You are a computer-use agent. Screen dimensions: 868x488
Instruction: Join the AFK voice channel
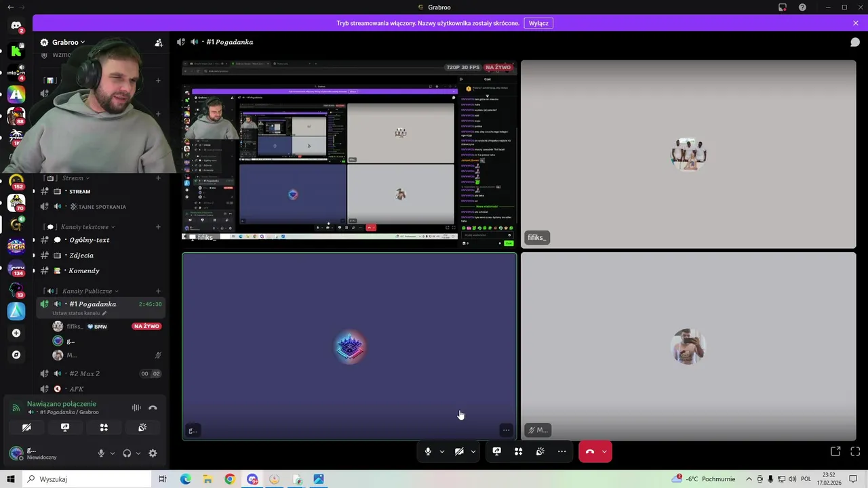[x=100, y=389]
